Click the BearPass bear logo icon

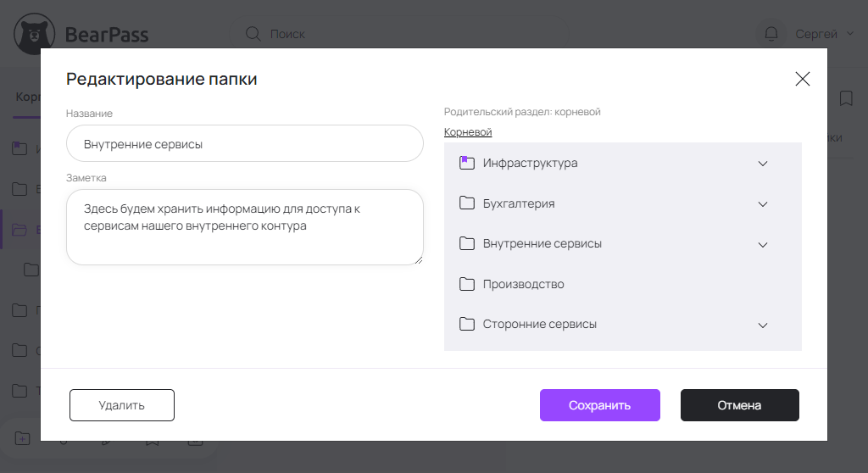35,35
